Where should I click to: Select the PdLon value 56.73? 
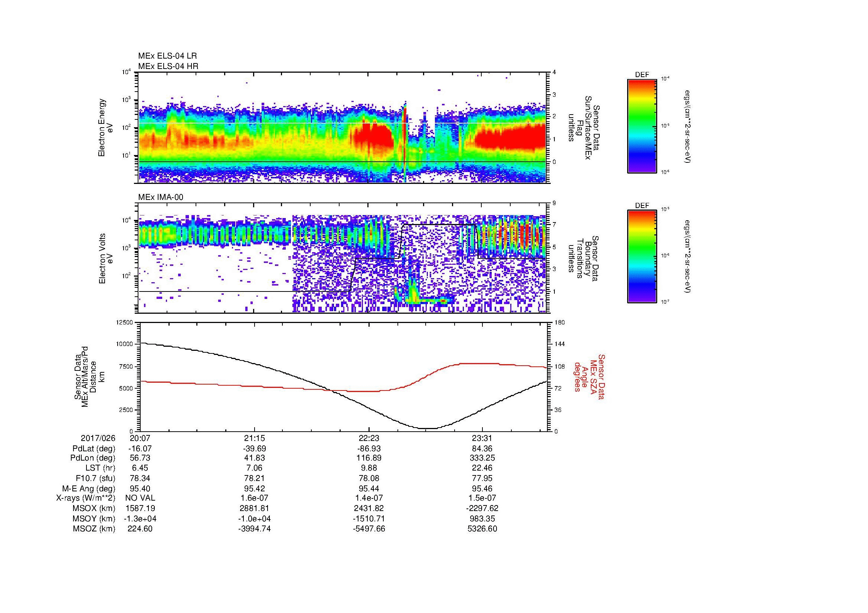click(x=140, y=458)
